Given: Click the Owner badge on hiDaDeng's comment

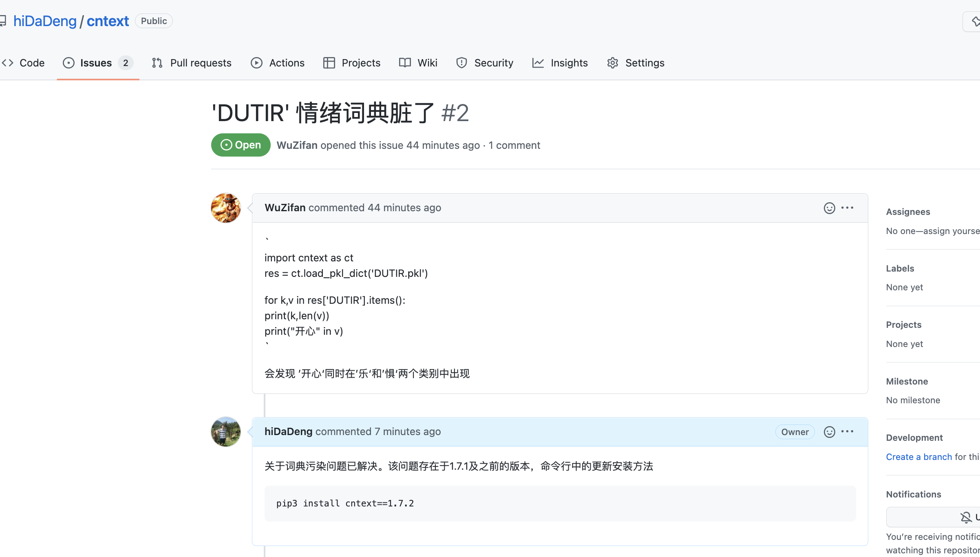Looking at the screenshot, I should click(x=795, y=431).
